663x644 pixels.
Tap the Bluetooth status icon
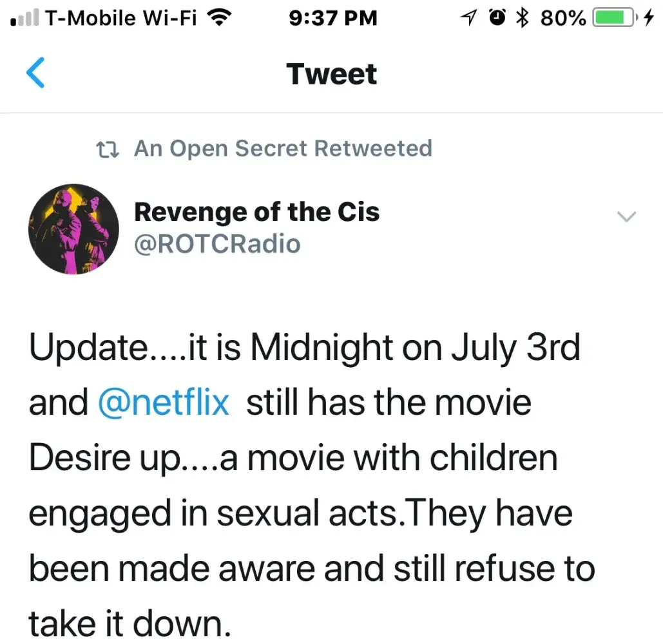pyautogui.click(x=523, y=19)
